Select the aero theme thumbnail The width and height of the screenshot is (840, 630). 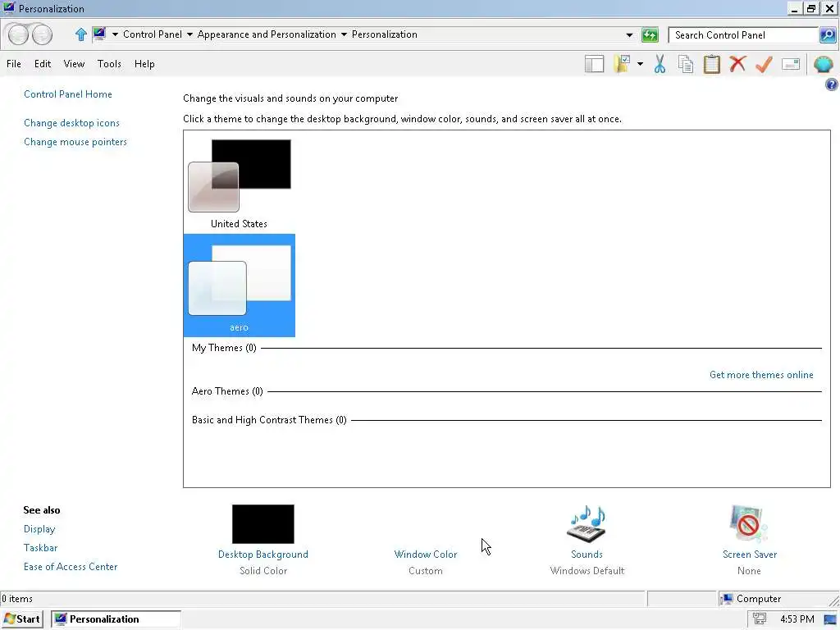click(239, 285)
